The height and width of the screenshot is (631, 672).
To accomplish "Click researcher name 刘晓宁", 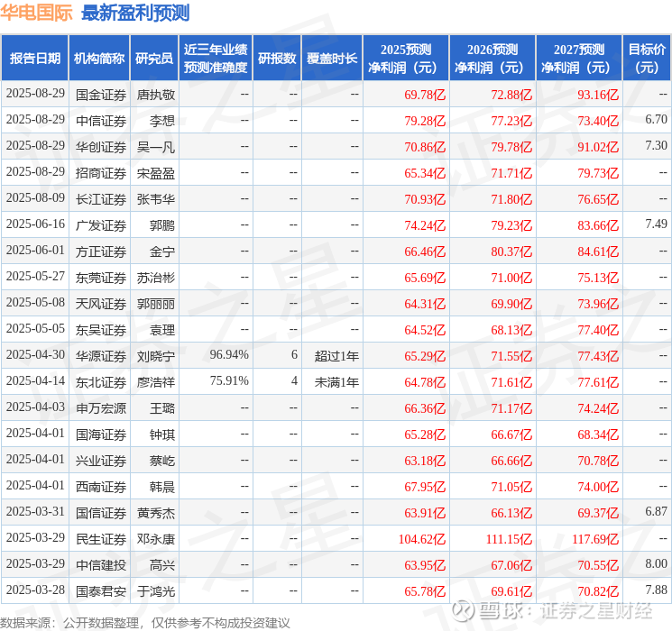I will click(x=155, y=356).
